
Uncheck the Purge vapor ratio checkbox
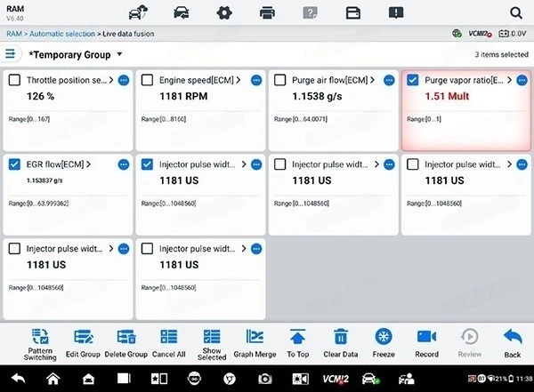[x=413, y=80]
